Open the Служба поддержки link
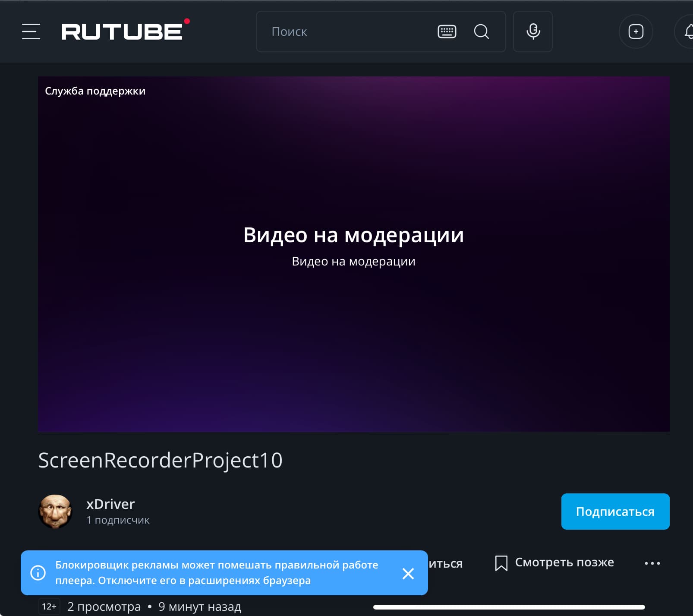This screenshot has height=616, width=693. 95,91
